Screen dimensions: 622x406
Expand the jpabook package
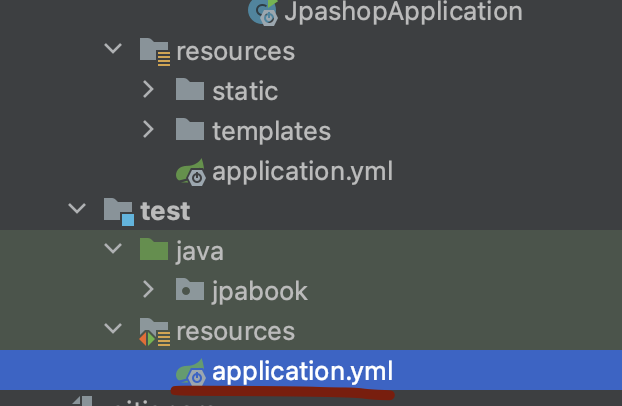(148, 290)
